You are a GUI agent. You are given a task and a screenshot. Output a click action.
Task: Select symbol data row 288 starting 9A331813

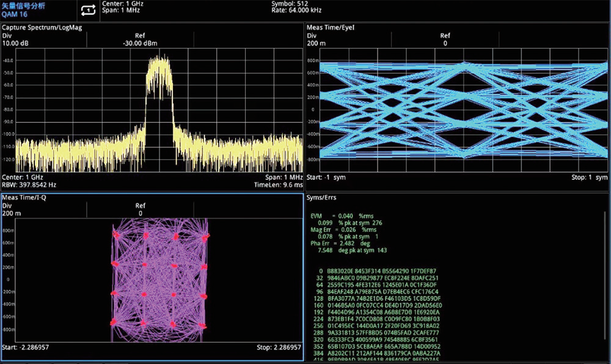[x=376, y=333]
